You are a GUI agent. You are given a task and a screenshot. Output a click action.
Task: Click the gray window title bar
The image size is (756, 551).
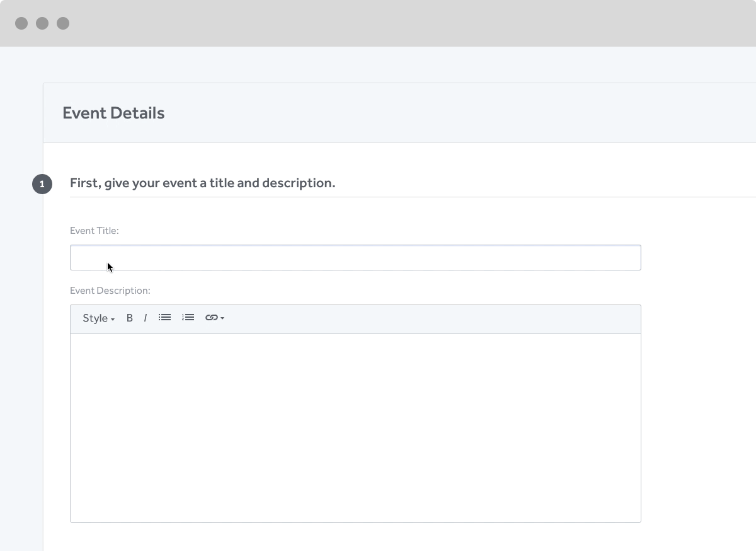point(378,23)
